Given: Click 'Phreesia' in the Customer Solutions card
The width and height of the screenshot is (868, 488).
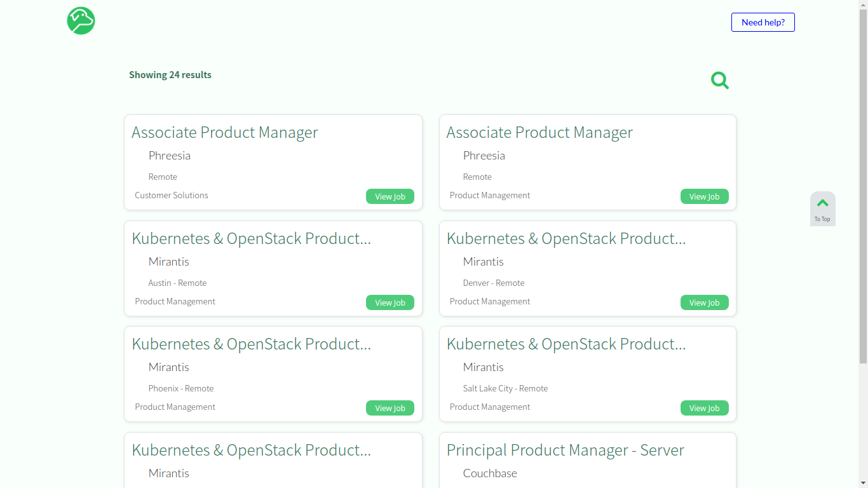Looking at the screenshot, I should (170, 155).
